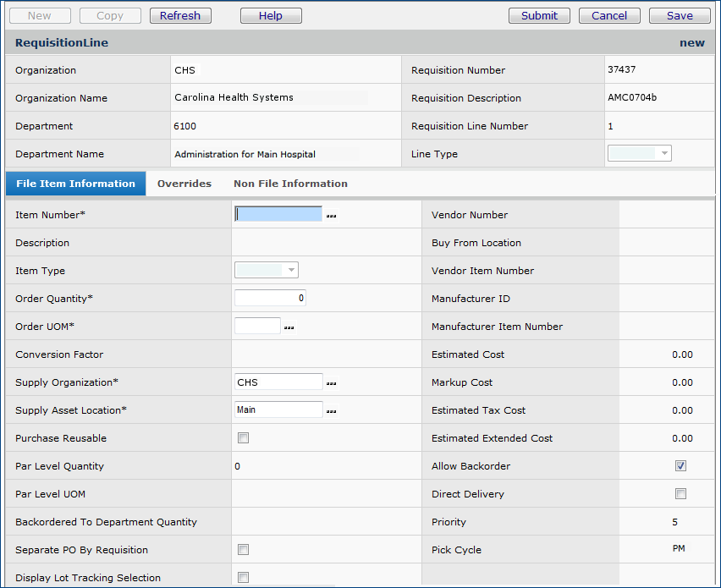
Task: Toggle Display Lot Tracking Selection checkbox
Action: tap(244, 578)
